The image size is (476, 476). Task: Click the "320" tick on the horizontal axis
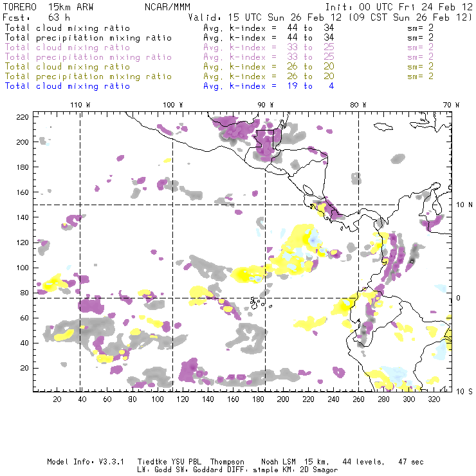click(x=434, y=399)
